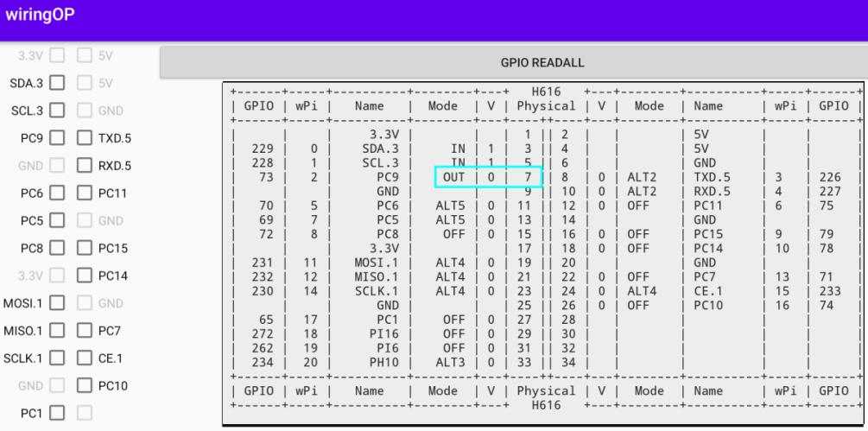The image size is (868, 431).
Task: Enable the PC11 pin checkbox
Action: click(x=84, y=193)
